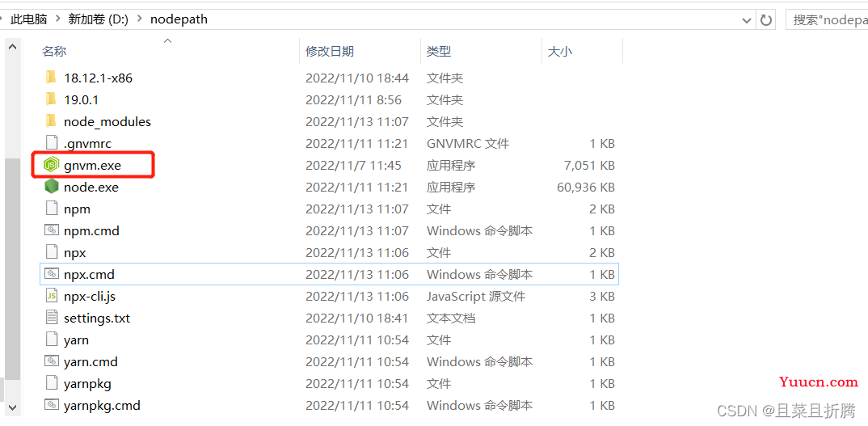
Task: Click the nodepath breadcrumb segment
Action: click(179, 19)
